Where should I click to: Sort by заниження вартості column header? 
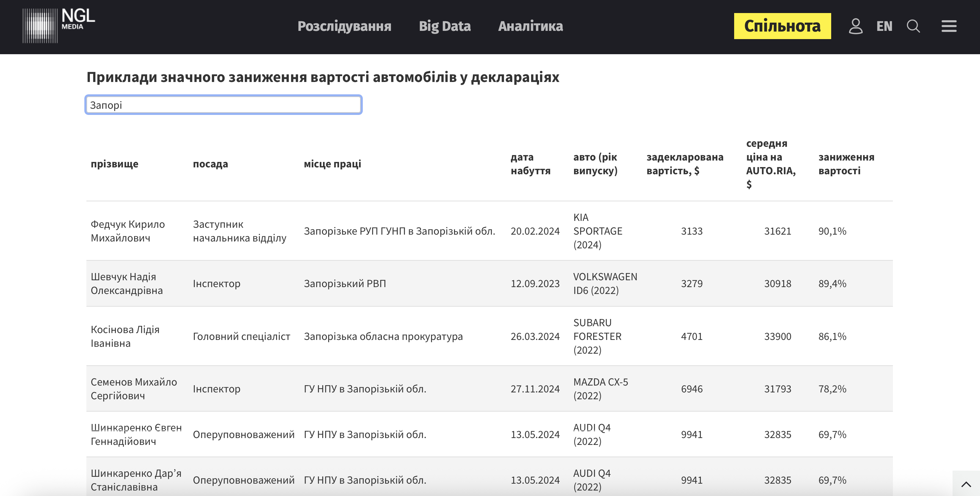pyautogui.click(x=846, y=164)
